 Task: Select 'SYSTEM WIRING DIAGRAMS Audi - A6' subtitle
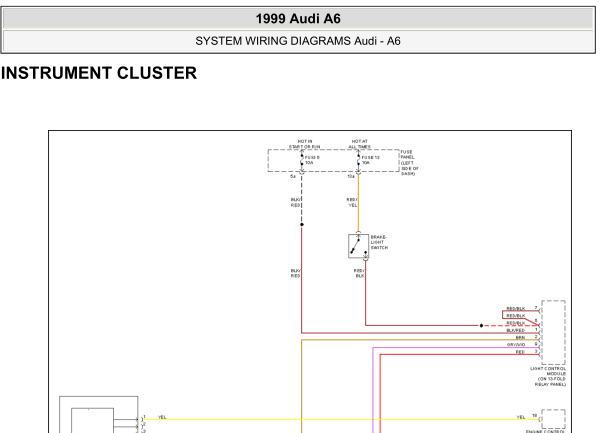(298, 41)
